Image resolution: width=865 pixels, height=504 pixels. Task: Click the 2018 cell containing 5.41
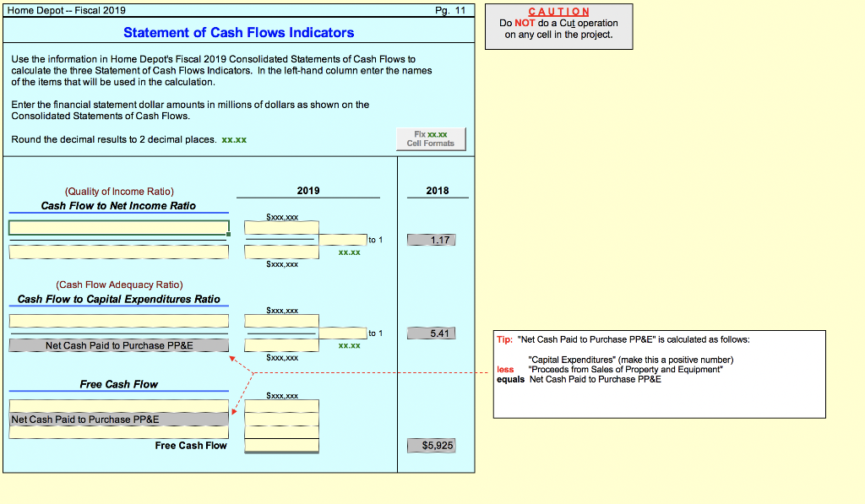[431, 333]
